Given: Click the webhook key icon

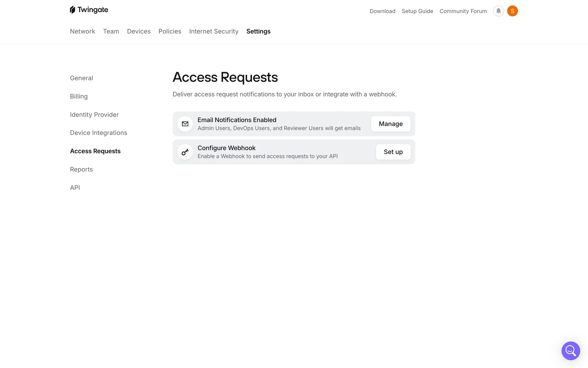Looking at the screenshot, I should click(x=185, y=152).
